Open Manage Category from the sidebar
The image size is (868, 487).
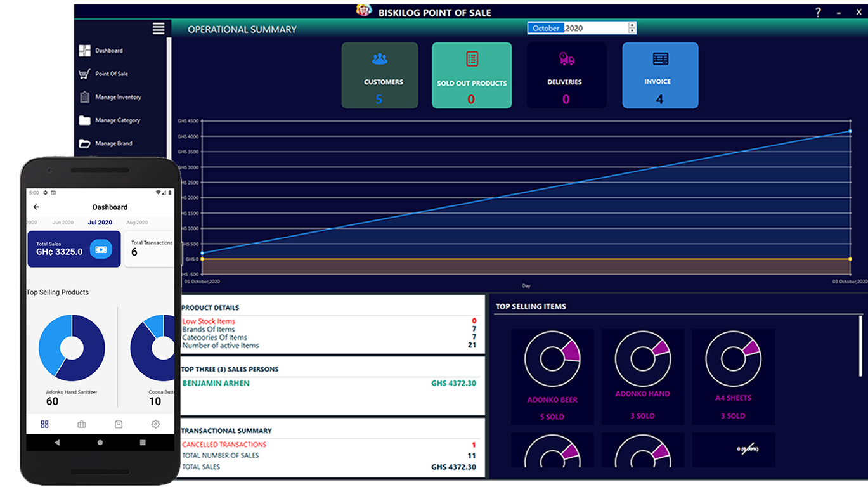point(118,120)
